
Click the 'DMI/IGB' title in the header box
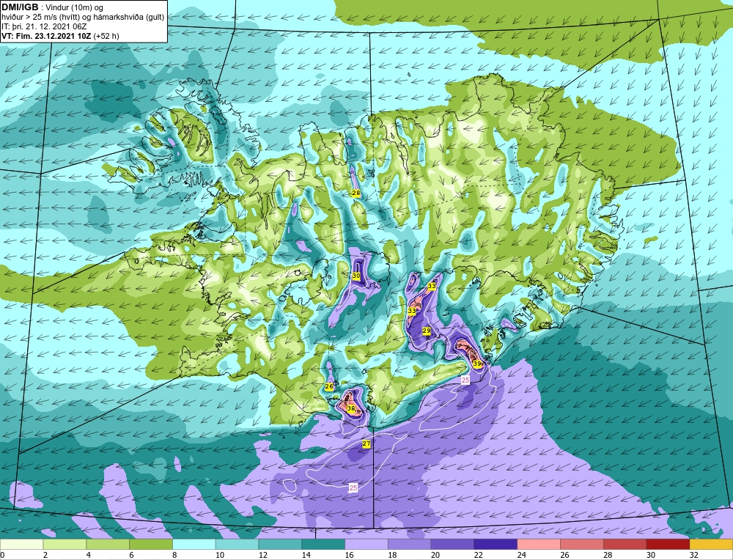click(20, 7)
